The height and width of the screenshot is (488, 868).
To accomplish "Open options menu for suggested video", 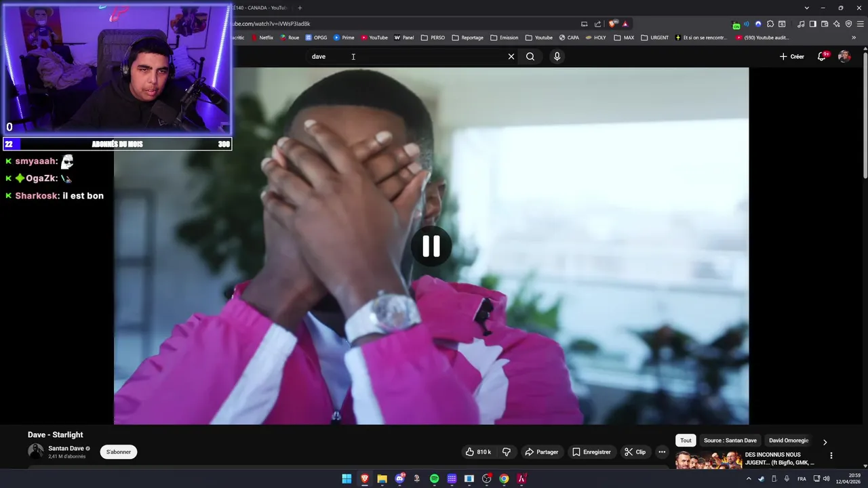I will [831, 455].
